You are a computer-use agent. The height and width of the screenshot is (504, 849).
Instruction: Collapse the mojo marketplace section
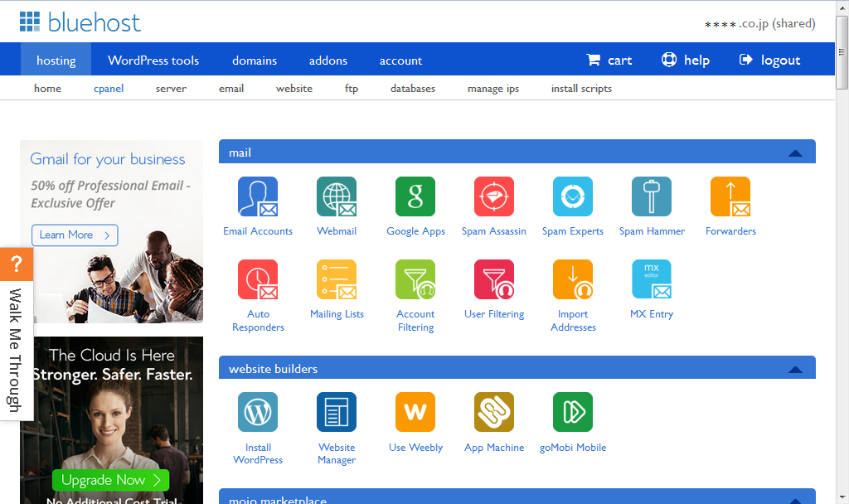795,501
